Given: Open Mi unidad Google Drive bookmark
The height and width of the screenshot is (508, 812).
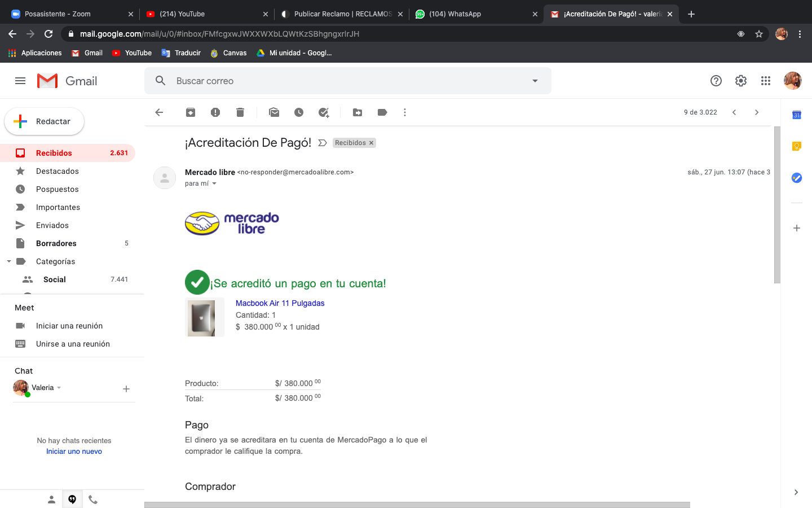Looking at the screenshot, I should tap(294, 53).
